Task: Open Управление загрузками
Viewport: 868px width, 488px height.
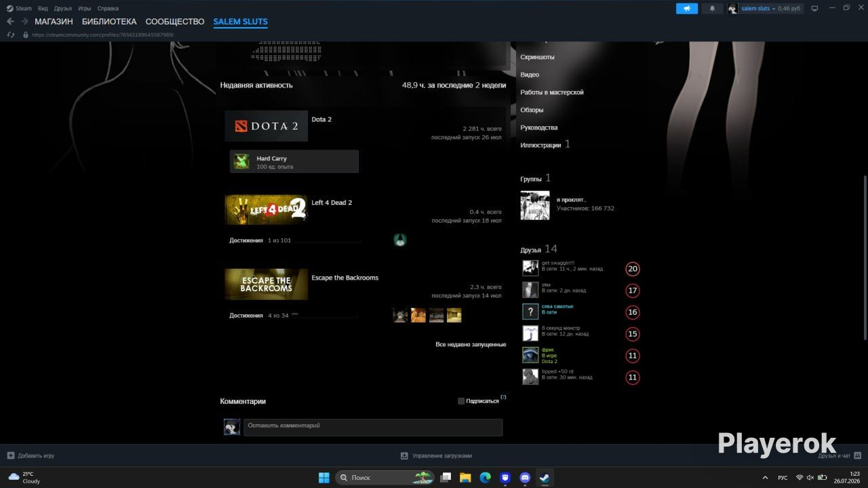Action: pos(436,455)
